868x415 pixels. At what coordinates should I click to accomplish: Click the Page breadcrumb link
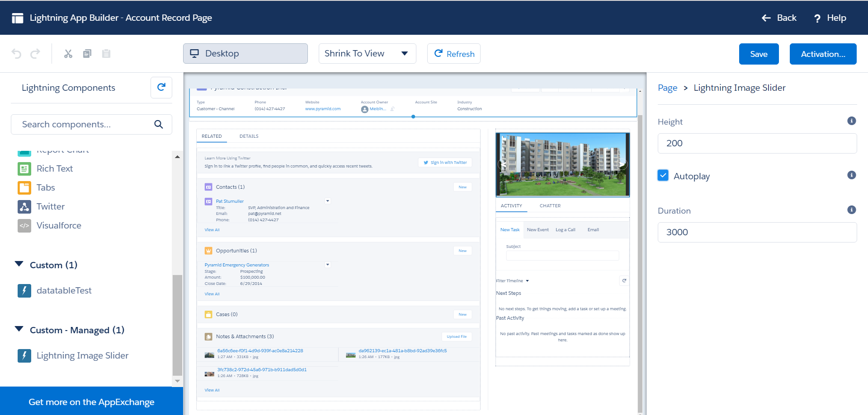[667, 88]
